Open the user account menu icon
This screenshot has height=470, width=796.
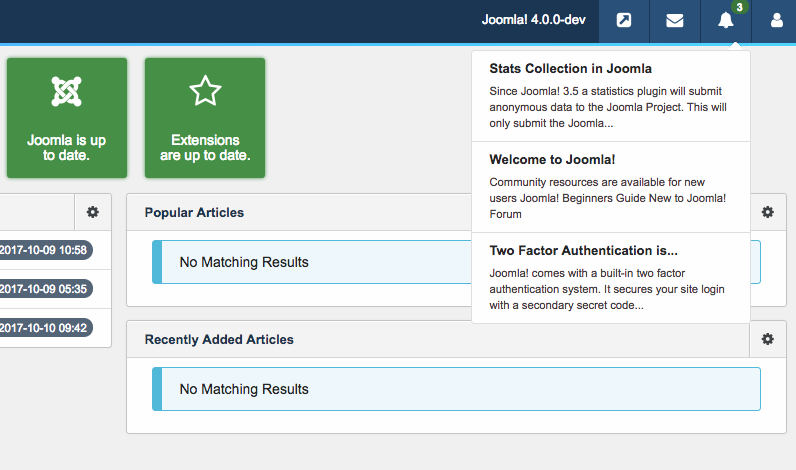pos(776,21)
